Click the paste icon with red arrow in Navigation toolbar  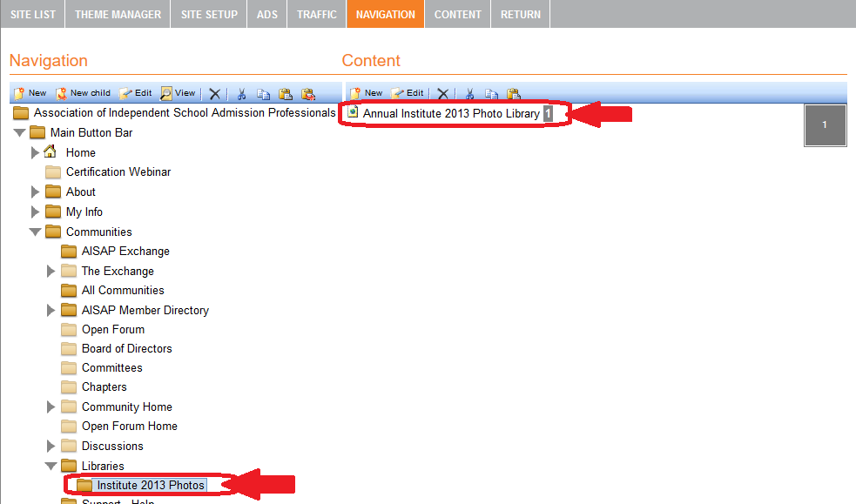pyautogui.click(x=308, y=94)
